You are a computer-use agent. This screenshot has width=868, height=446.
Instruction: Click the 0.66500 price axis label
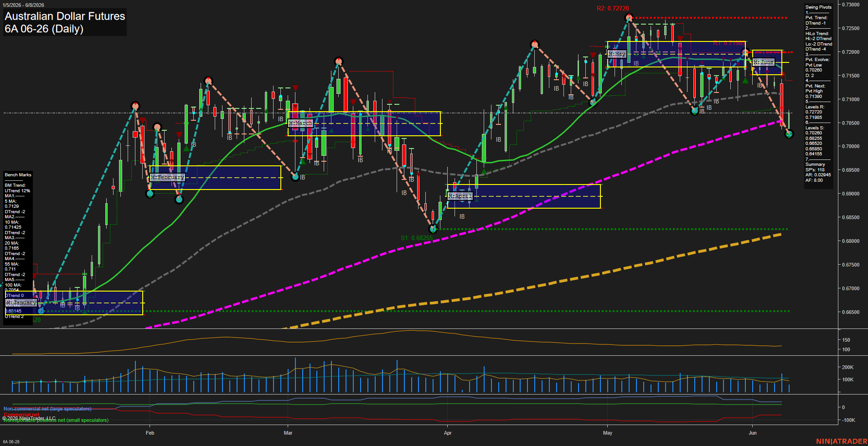point(851,312)
